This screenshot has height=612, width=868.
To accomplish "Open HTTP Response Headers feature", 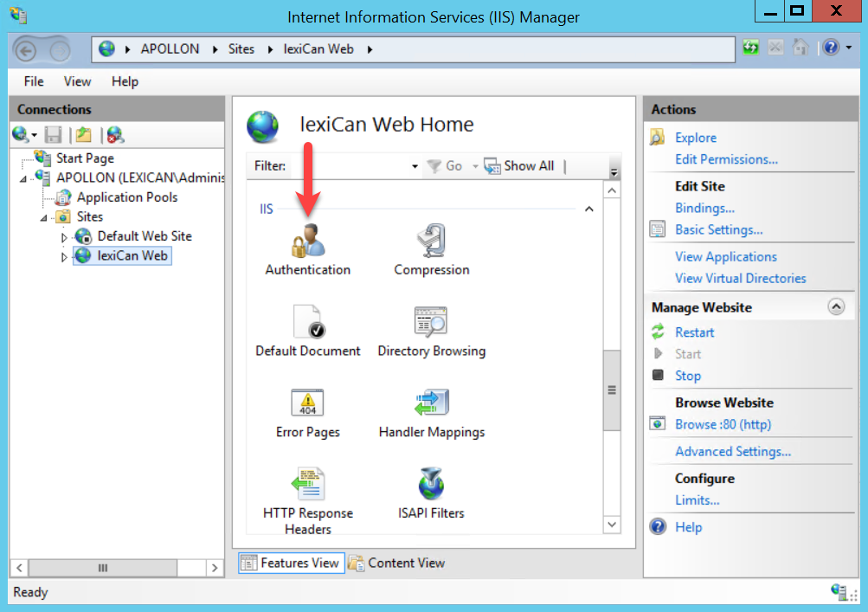I will point(307,486).
